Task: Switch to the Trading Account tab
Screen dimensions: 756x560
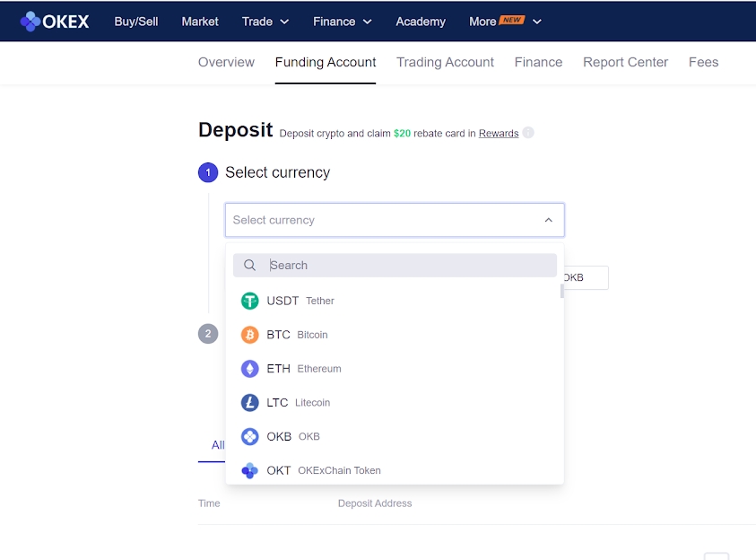Action: point(445,62)
